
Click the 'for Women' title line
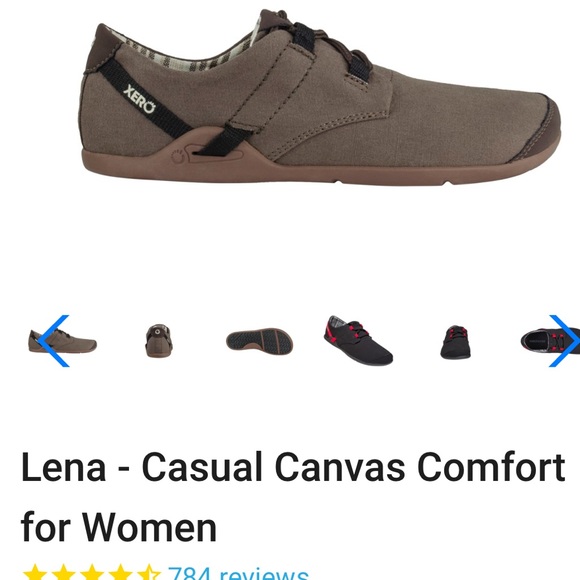coord(119,527)
